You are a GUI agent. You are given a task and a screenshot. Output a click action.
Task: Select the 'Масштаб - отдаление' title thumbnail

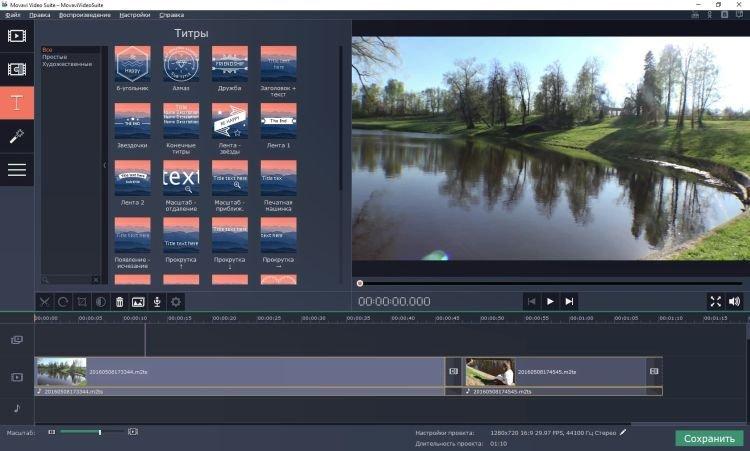(181, 178)
